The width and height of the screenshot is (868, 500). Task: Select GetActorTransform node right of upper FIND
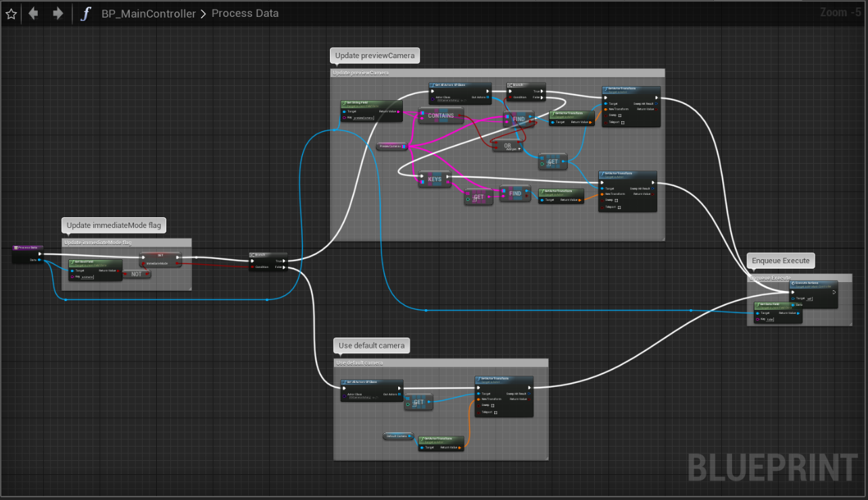[572, 118]
